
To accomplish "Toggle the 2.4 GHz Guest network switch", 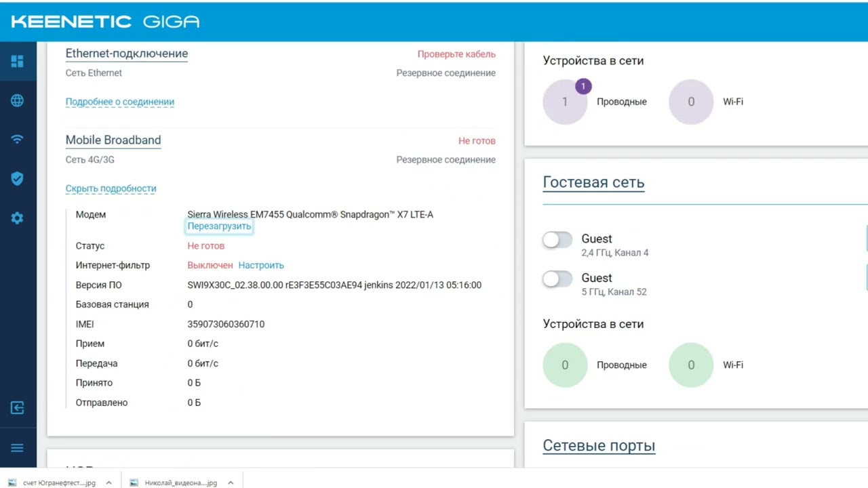I will (557, 239).
